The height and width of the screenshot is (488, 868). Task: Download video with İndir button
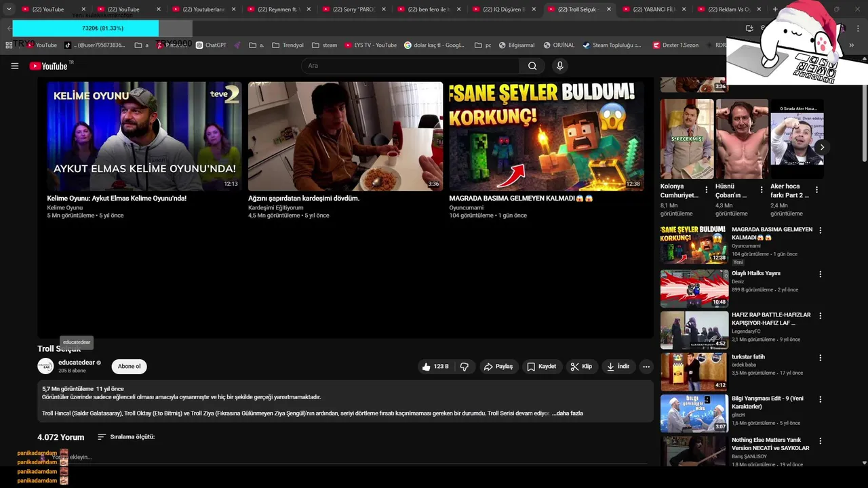[618, 367]
